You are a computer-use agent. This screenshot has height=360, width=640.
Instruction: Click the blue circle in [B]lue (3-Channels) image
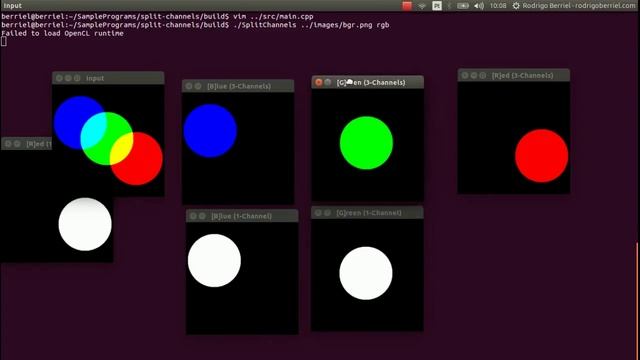[210, 131]
